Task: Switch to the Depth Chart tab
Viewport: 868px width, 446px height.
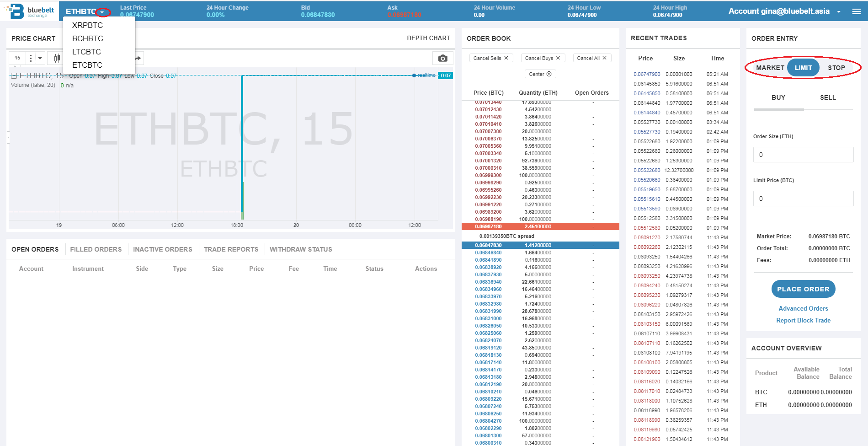Action: coord(428,38)
